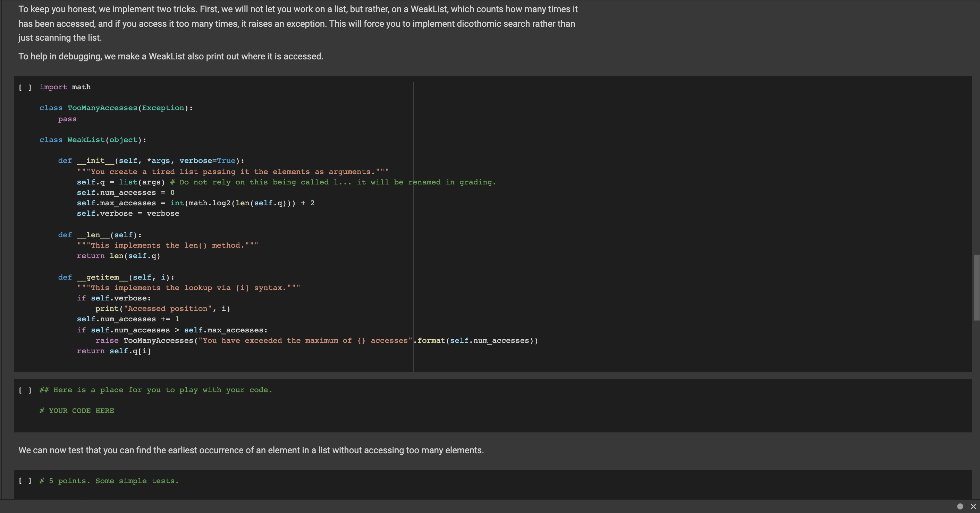The width and height of the screenshot is (980, 513).
Task: Click the gray status circle in bottom bar
Action: [960, 506]
